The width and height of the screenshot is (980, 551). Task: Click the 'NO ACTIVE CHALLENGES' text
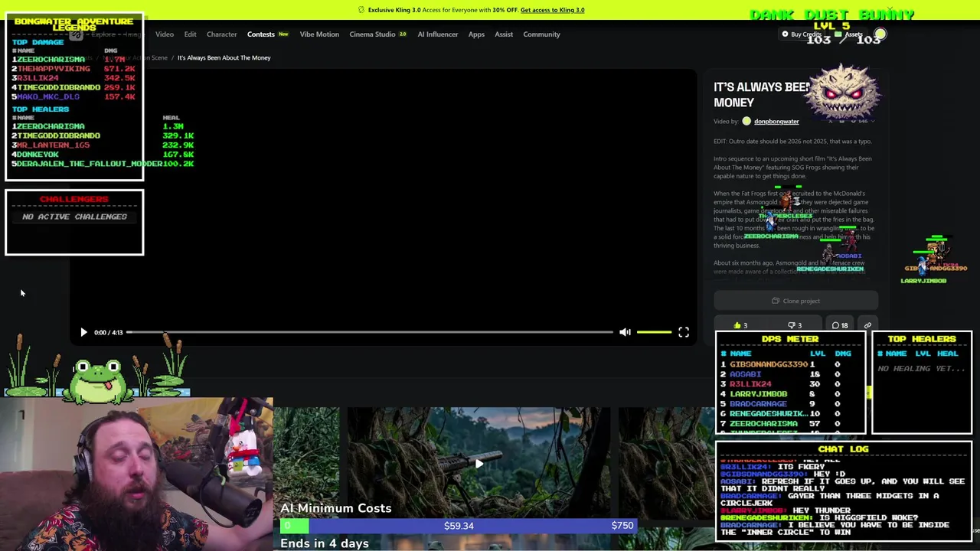(x=74, y=217)
